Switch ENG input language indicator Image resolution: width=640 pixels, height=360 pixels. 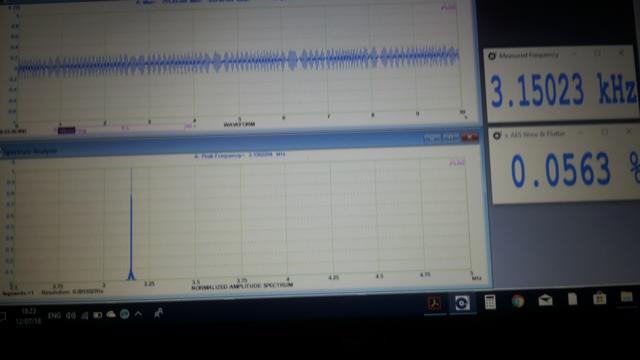tap(54, 316)
